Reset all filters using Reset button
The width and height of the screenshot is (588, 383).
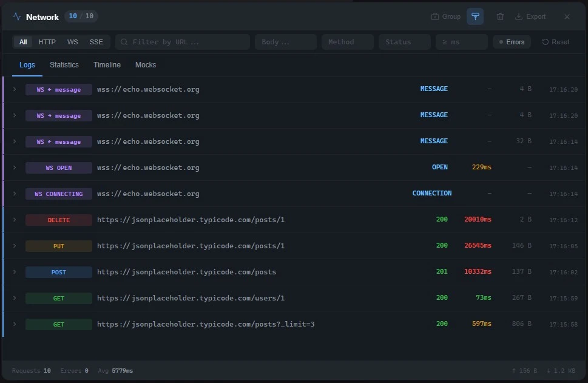click(555, 42)
